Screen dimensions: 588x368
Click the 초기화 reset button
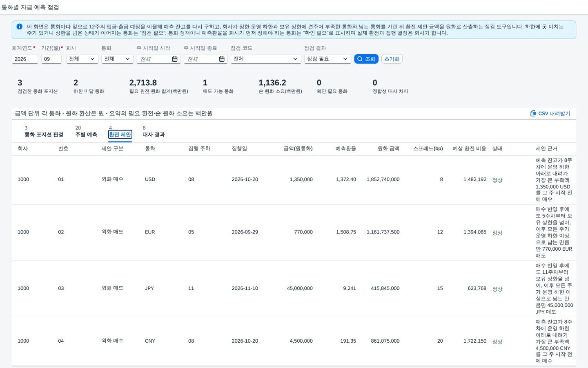click(392, 59)
